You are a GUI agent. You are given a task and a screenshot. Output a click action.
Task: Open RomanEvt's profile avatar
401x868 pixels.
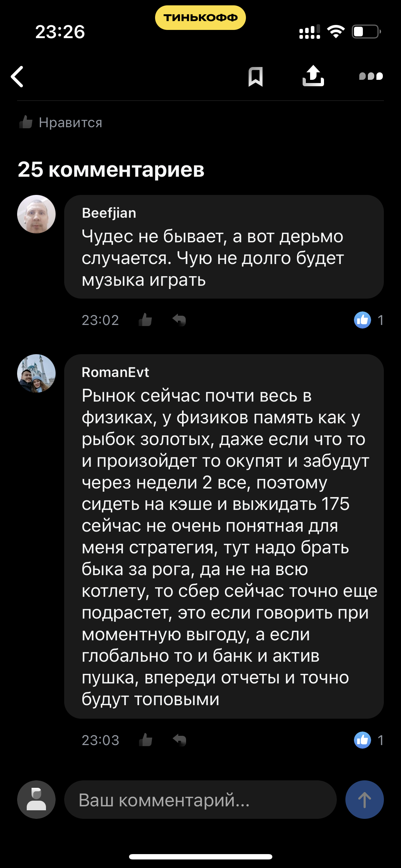pos(36,373)
